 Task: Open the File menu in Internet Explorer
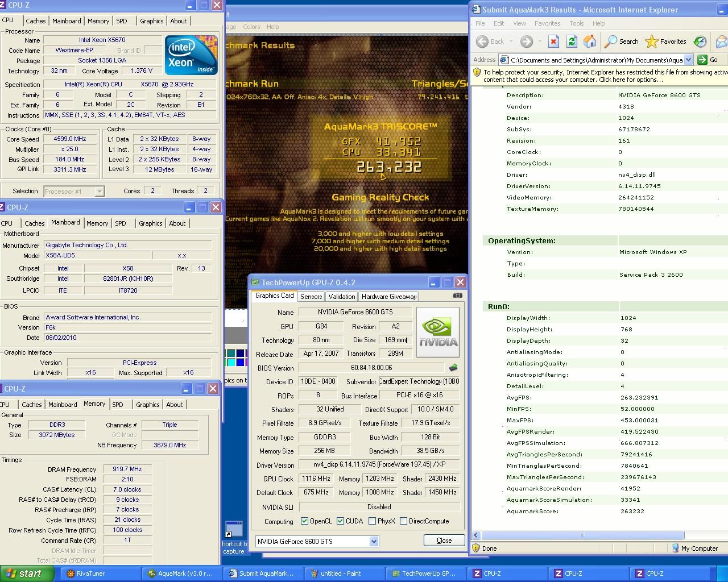(x=480, y=23)
